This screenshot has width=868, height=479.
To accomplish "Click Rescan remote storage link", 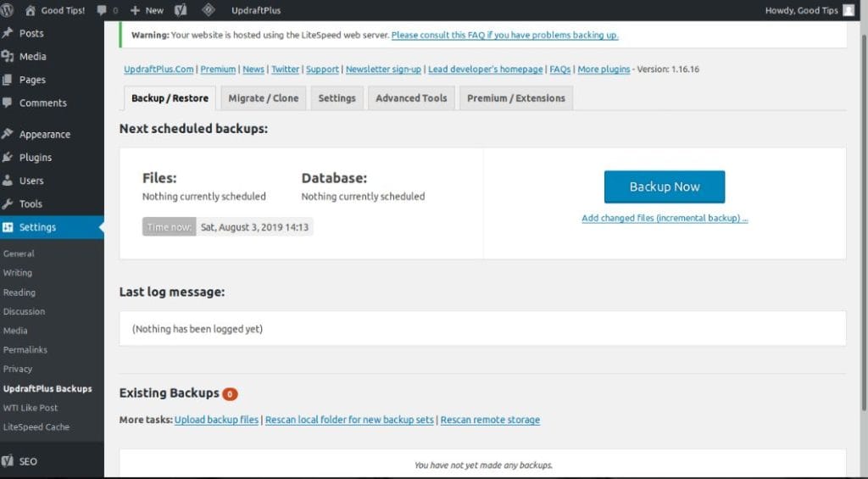I will pos(490,420).
